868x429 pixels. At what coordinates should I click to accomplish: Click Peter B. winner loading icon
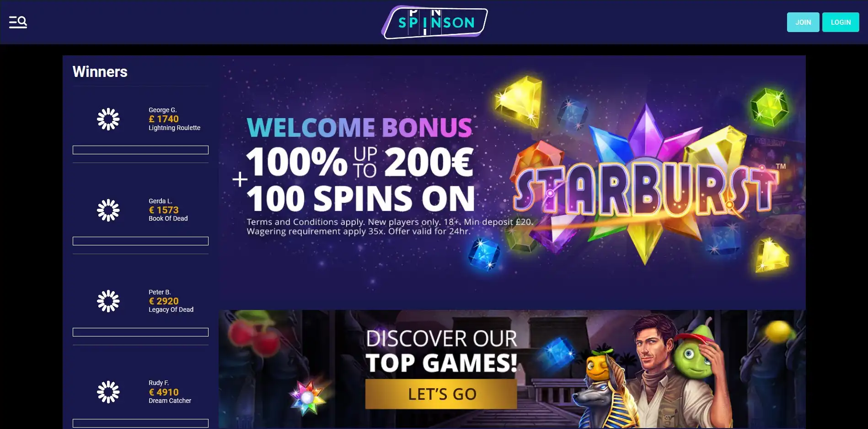108,301
